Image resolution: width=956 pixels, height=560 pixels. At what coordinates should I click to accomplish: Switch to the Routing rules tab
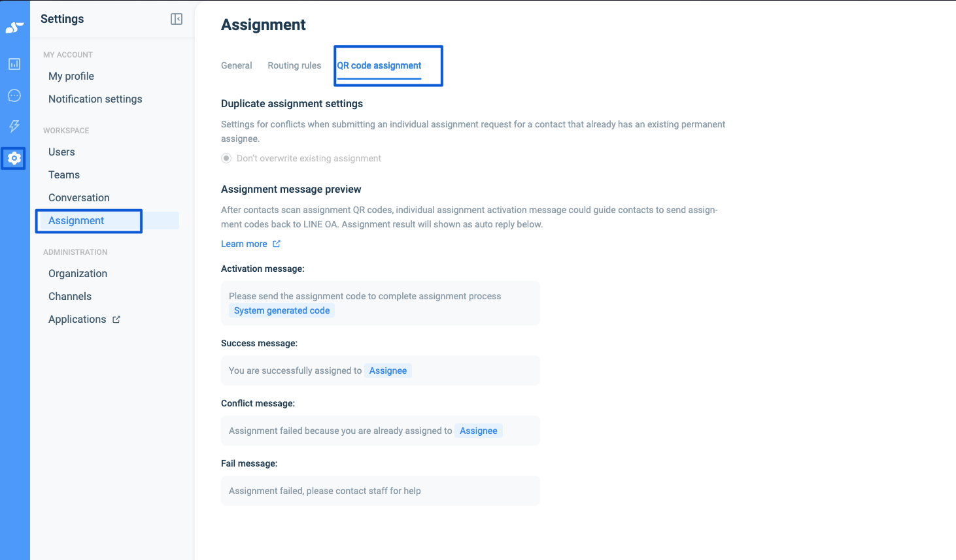tap(294, 65)
